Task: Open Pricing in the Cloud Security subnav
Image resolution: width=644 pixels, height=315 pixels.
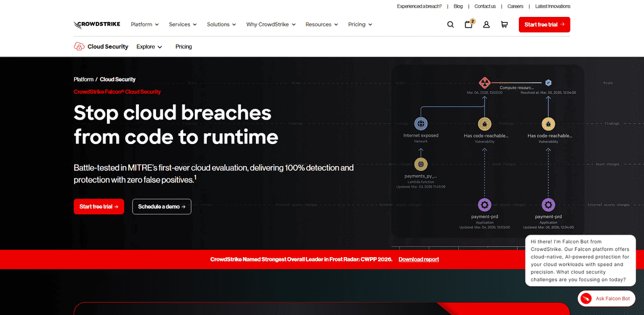Action: click(184, 47)
